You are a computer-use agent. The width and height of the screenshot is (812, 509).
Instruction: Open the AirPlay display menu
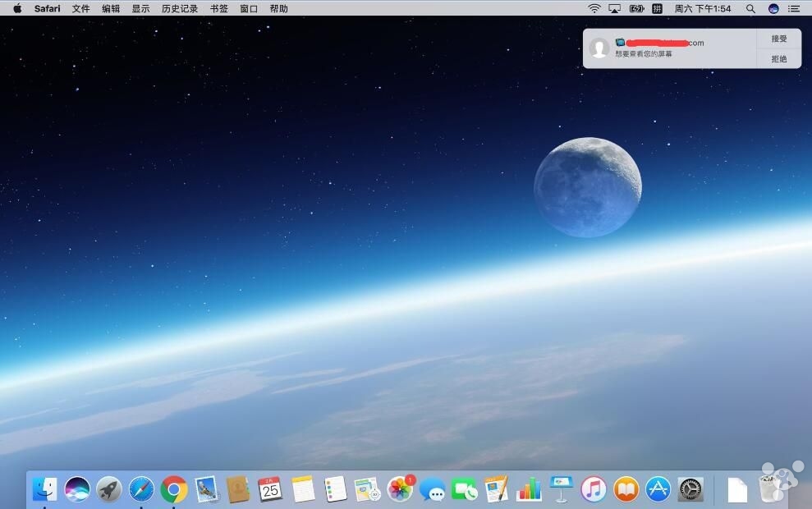[615, 8]
